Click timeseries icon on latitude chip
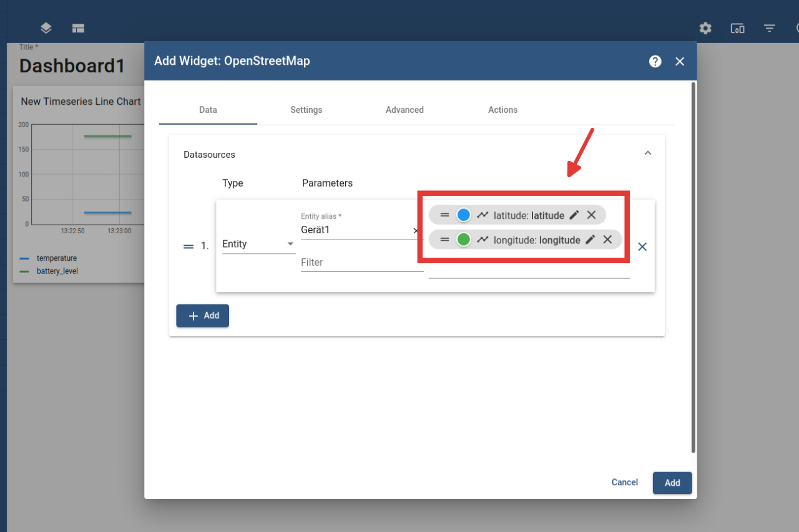This screenshot has height=532, width=799. (x=483, y=215)
